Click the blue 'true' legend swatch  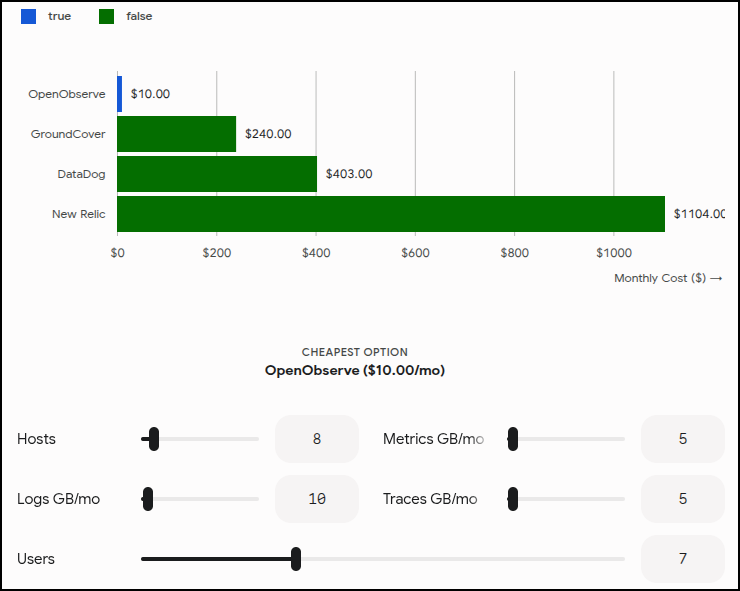(28, 16)
